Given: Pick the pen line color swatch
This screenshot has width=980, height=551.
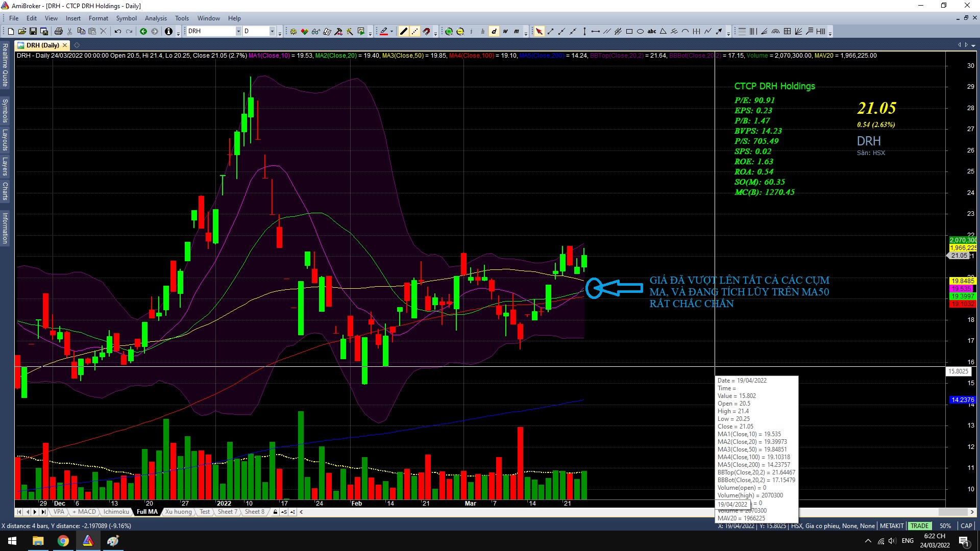Looking at the screenshot, I should click(384, 32).
